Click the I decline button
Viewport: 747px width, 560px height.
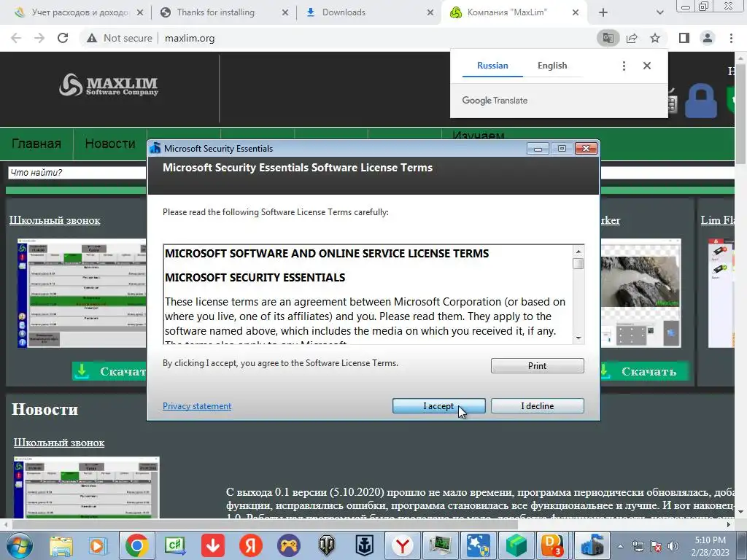[x=538, y=405]
